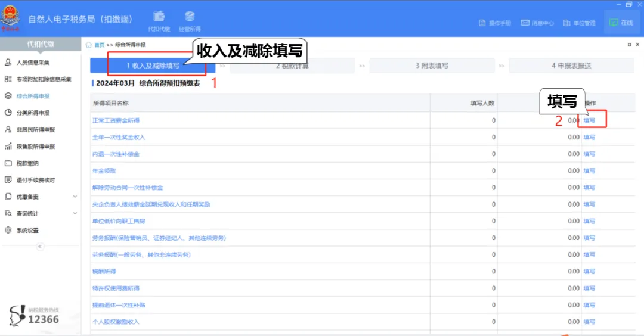Switch to step 2 税款计算 tab

pos(292,66)
